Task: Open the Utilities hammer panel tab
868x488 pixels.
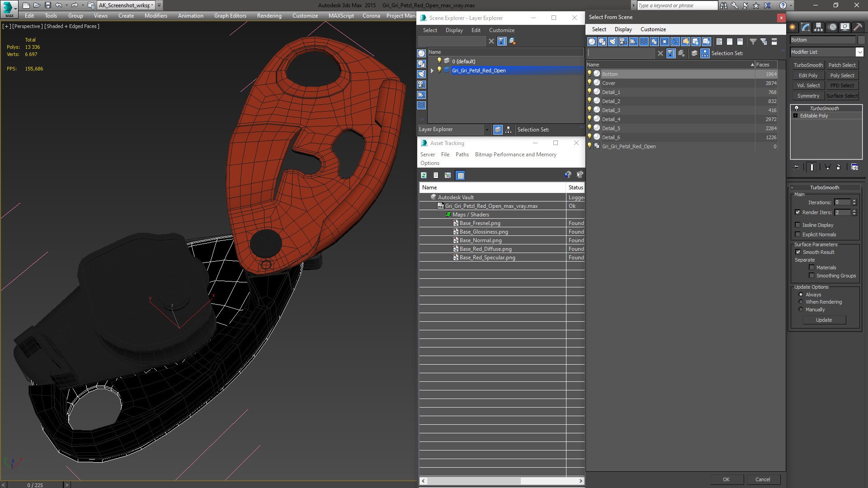Action: click(x=858, y=27)
